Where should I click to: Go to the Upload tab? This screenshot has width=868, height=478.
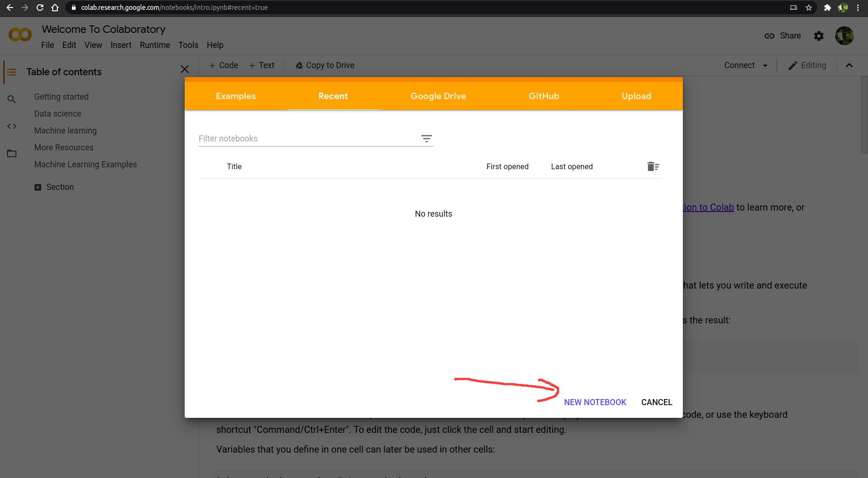click(637, 96)
